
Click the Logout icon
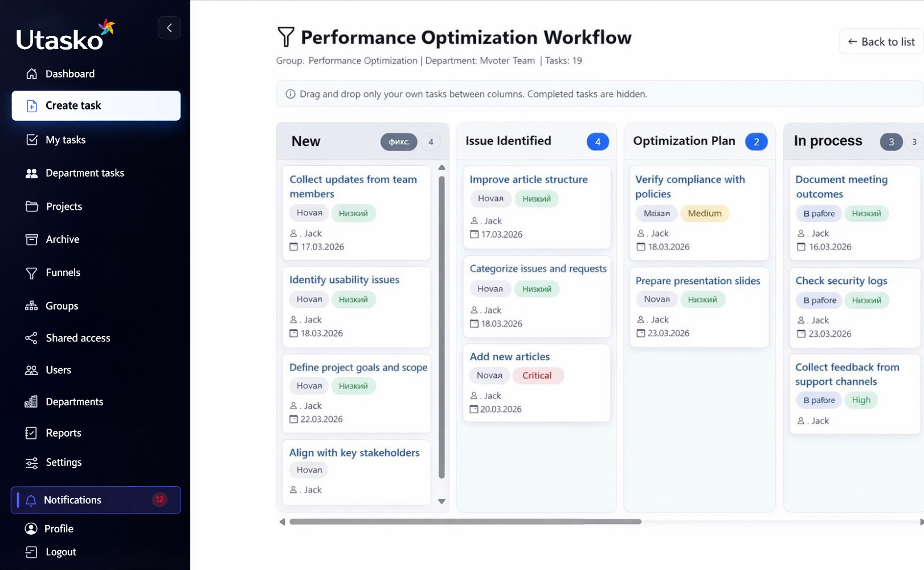click(x=31, y=552)
